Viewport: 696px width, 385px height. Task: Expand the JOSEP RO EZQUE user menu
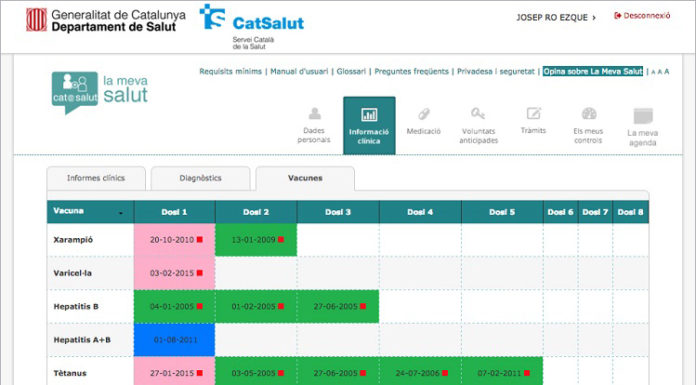click(x=556, y=18)
